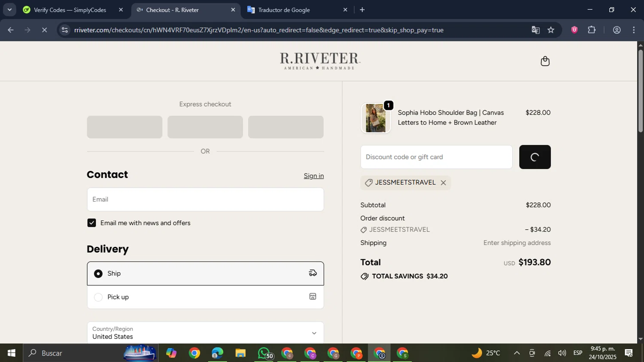644x362 pixels.
Task: Stop loading the page
Action: coord(44,30)
